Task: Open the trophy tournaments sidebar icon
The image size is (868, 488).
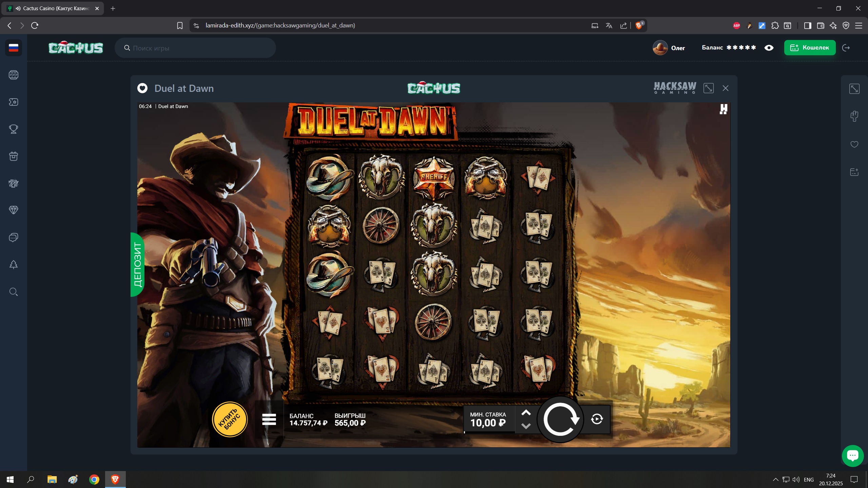Action: click(x=14, y=129)
